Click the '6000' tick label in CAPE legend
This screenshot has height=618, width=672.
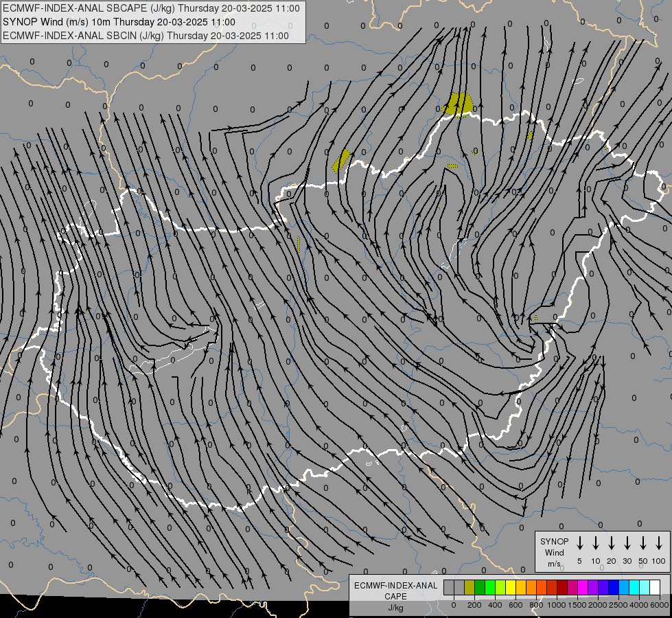pyautogui.click(x=660, y=605)
